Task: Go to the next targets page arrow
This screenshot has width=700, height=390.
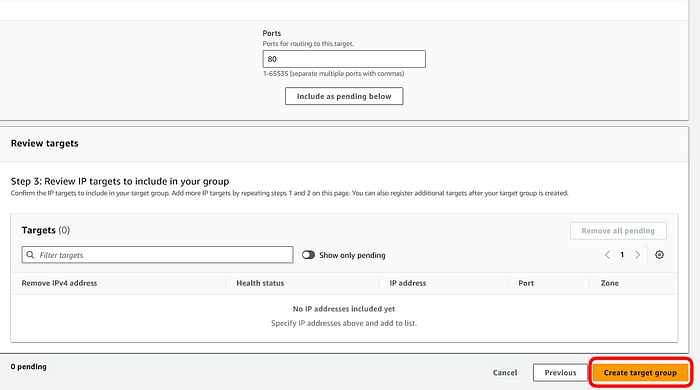Action: point(638,255)
